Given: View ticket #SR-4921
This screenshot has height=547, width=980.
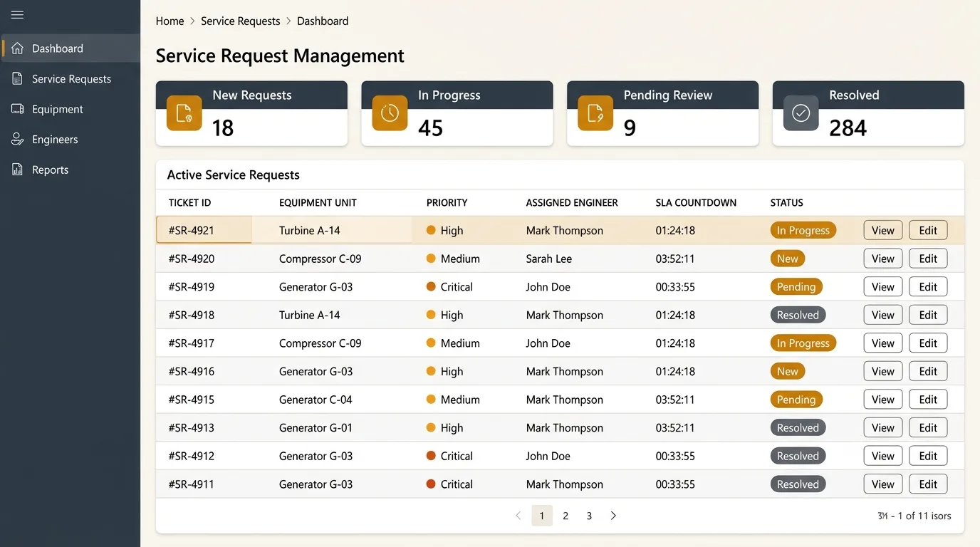Looking at the screenshot, I should [883, 230].
